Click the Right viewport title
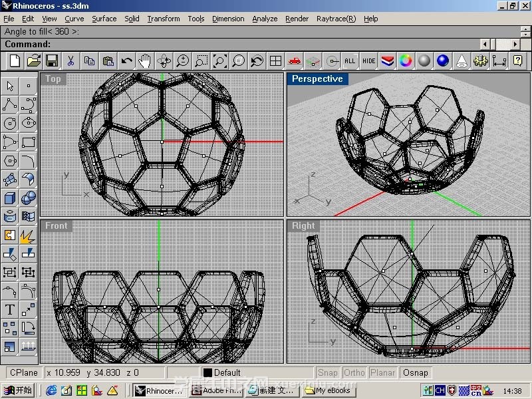Image resolution: width=532 pixels, height=399 pixels. click(x=303, y=225)
